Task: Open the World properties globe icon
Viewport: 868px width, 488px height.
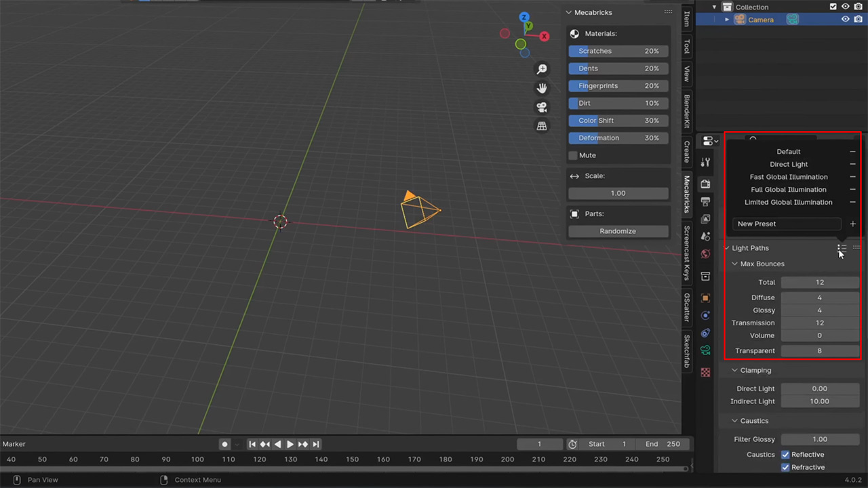Action: point(705,253)
